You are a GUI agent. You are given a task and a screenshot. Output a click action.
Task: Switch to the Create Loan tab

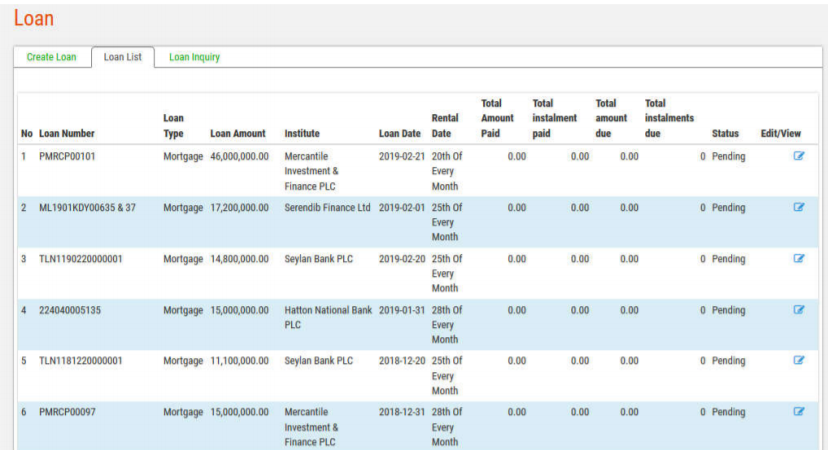[51, 57]
